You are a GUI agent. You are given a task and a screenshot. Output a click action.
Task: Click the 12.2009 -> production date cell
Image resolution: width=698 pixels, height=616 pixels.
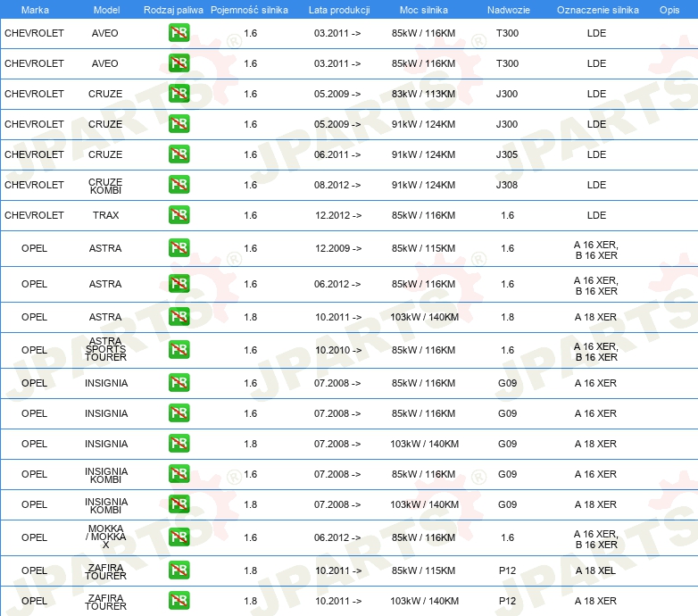(x=338, y=248)
